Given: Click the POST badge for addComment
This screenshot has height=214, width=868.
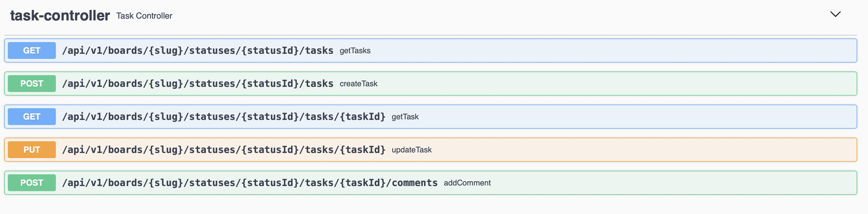Looking at the screenshot, I should coord(32,183).
